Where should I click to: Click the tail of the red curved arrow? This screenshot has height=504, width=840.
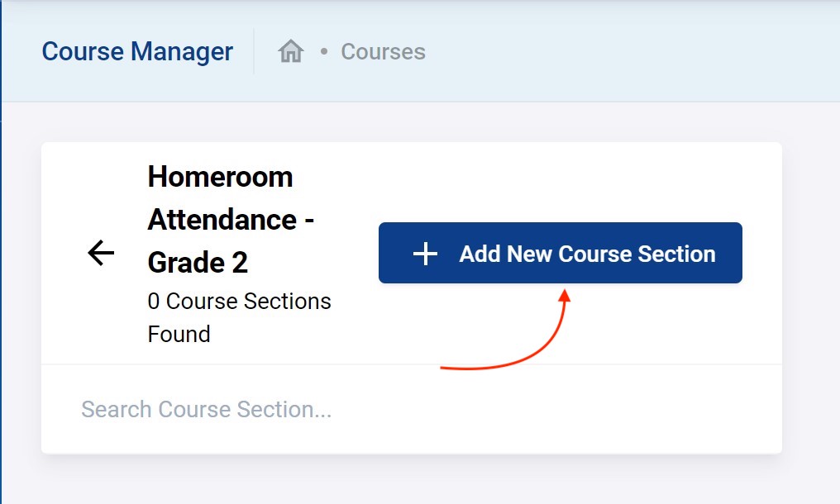pos(445,368)
